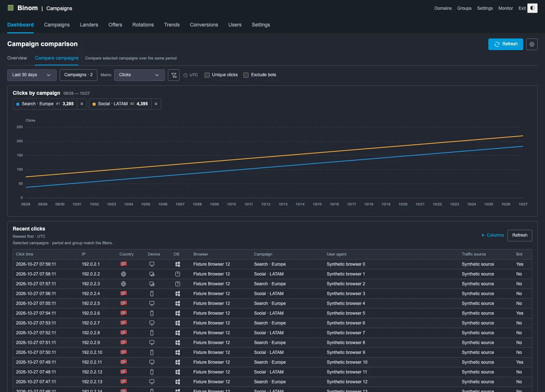Click the Windows OS icon for 192.0.2.5

tap(178, 303)
